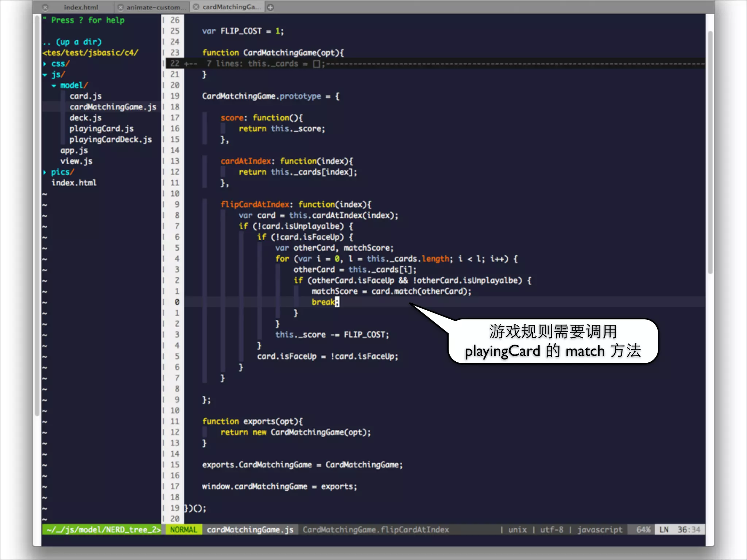This screenshot has width=747, height=560.
Task: Click 'exports.CardMatchingGame = CardMatchingGame;' line
Action: tap(302, 465)
